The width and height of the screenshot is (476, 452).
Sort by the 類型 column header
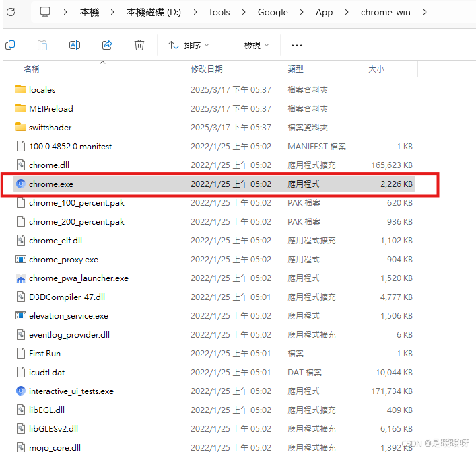(296, 69)
